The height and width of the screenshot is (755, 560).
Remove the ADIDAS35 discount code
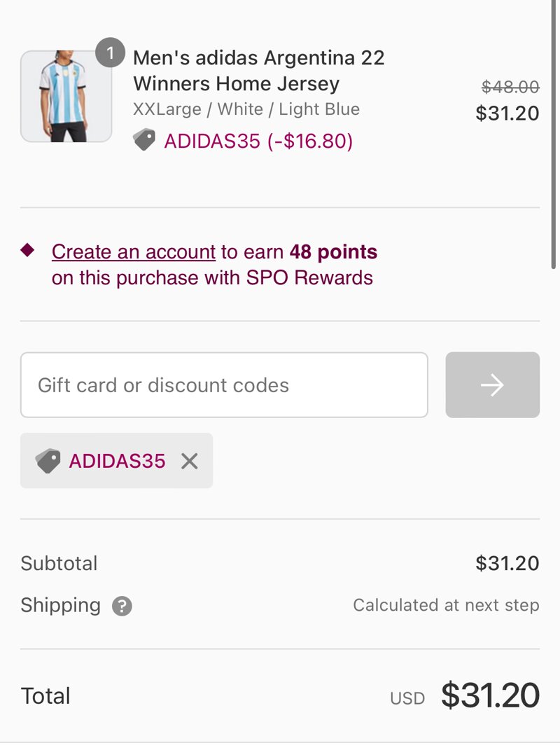190,461
